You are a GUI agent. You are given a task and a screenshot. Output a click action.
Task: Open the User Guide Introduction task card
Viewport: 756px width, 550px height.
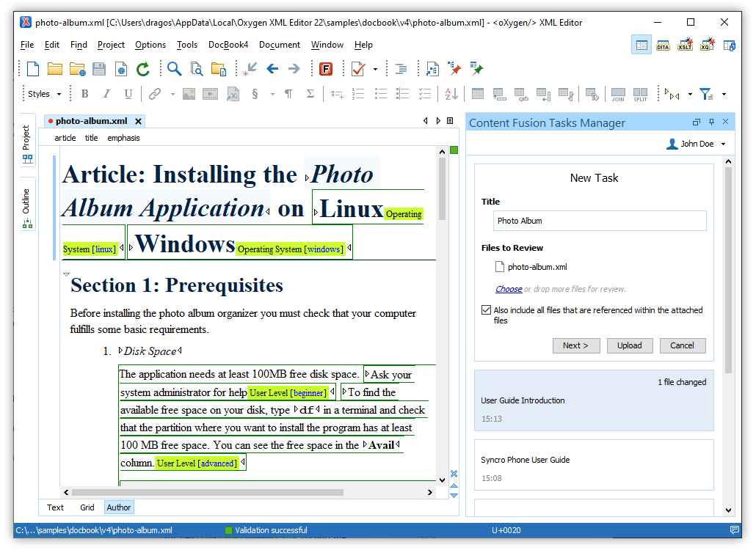(594, 400)
